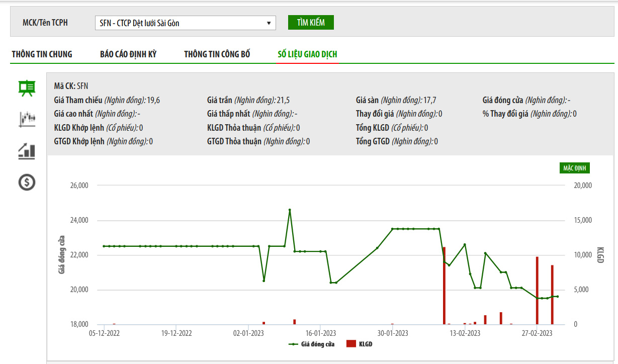Open the candlestick chart icon view

click(x=27, y=119)
